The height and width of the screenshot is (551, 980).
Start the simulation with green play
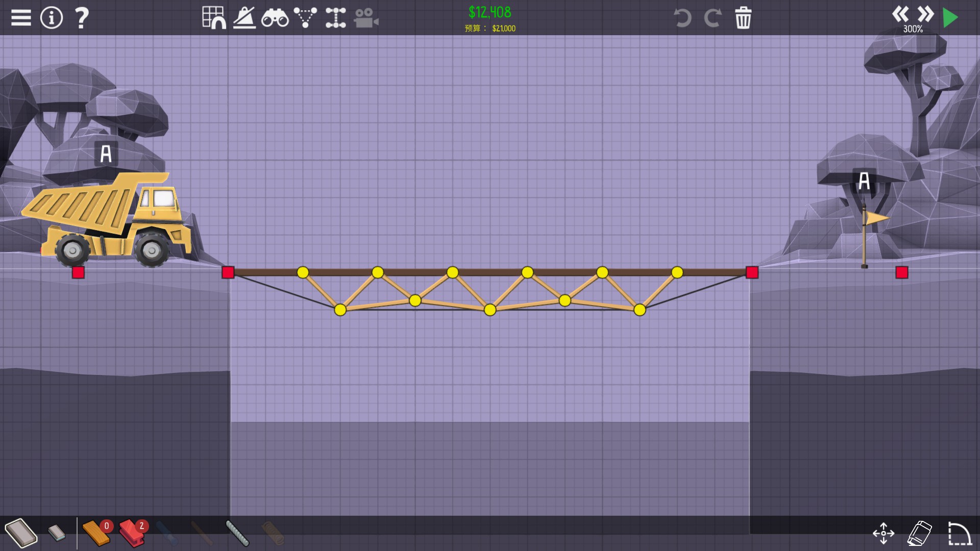point(950,18)
